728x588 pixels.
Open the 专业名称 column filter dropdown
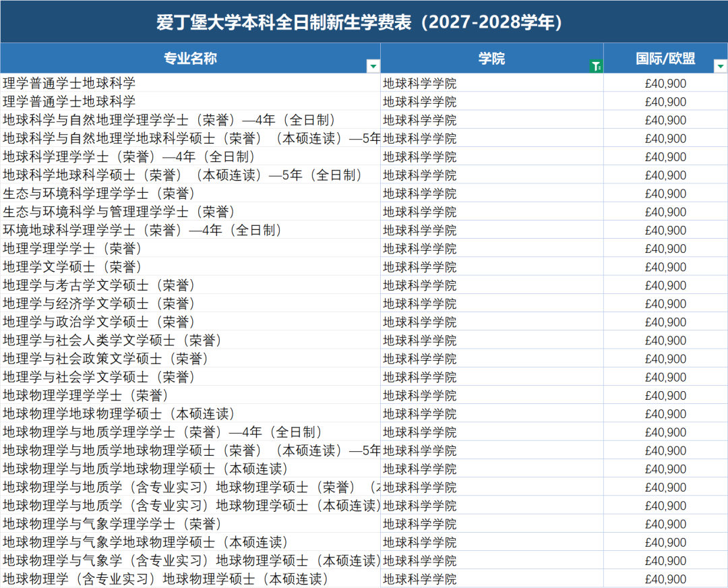click(373, 66)
